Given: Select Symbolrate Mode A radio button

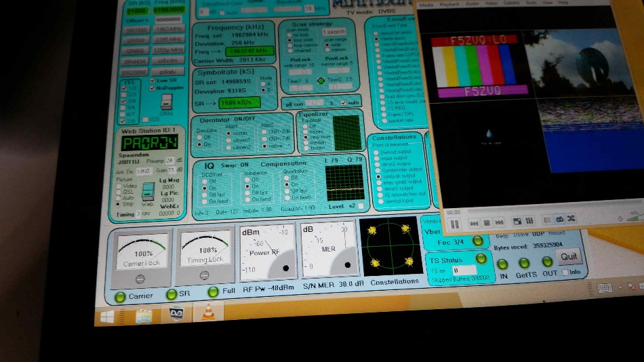Looking at the screenshot, I should pyautogui.click(x=263, y=84).
